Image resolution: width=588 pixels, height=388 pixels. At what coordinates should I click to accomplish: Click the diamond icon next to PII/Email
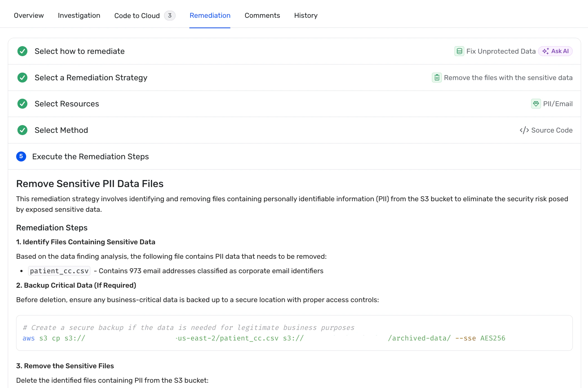tap(536, 104)
